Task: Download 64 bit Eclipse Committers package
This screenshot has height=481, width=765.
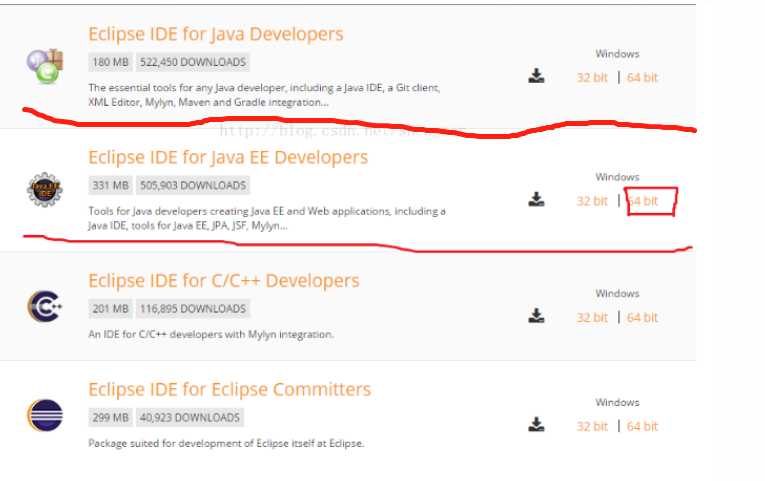Action: coord(642,426)
